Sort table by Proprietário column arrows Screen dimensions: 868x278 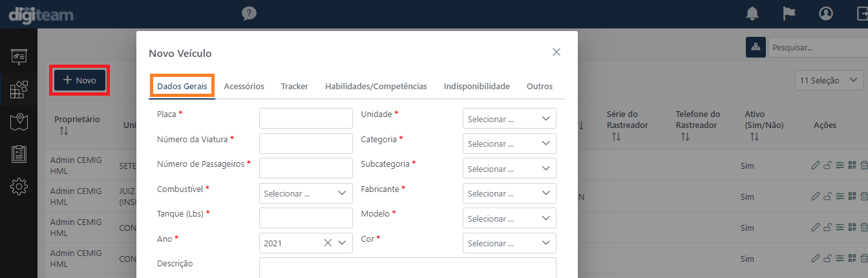click(x=63, y=131)
